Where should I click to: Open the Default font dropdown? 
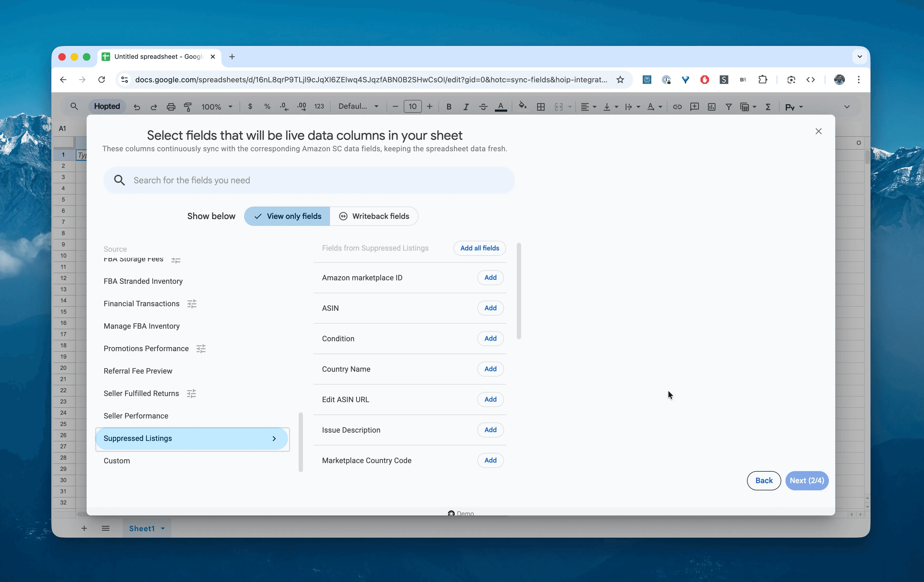point(358,107)
